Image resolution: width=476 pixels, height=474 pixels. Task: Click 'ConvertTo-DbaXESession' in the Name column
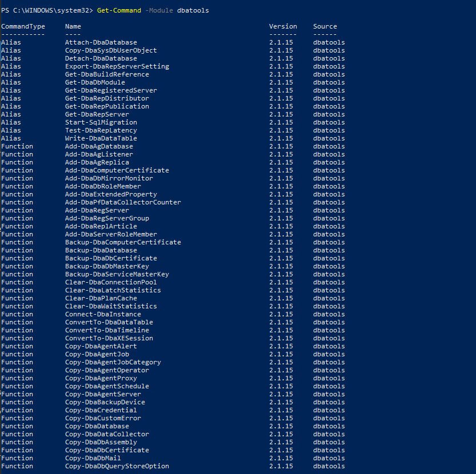pos(109,338)
